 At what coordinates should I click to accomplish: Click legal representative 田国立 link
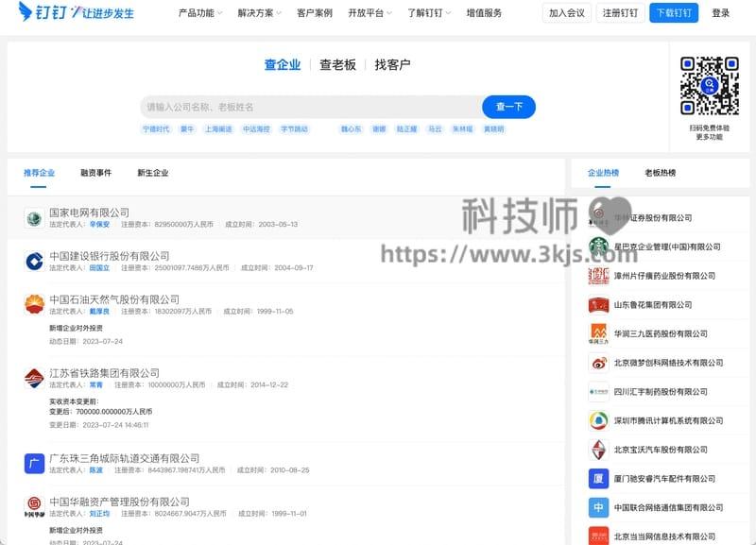tap(100, 268)
